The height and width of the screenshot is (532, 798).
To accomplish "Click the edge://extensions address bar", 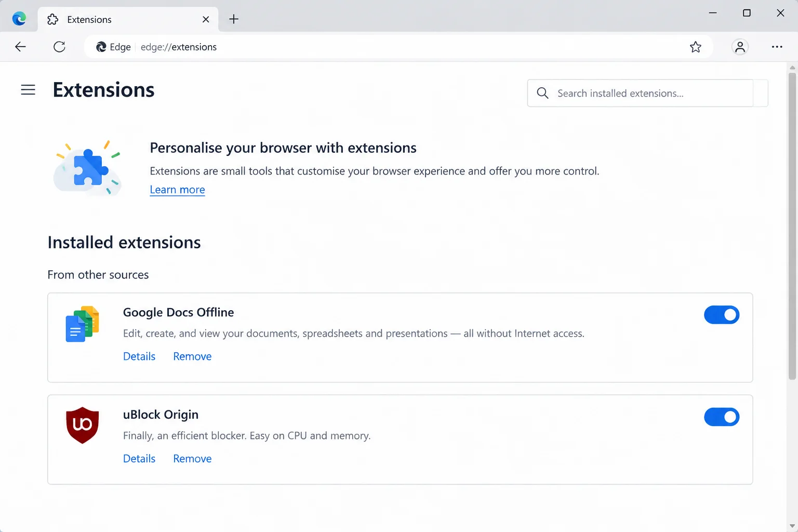I will [x=397, y=47].
